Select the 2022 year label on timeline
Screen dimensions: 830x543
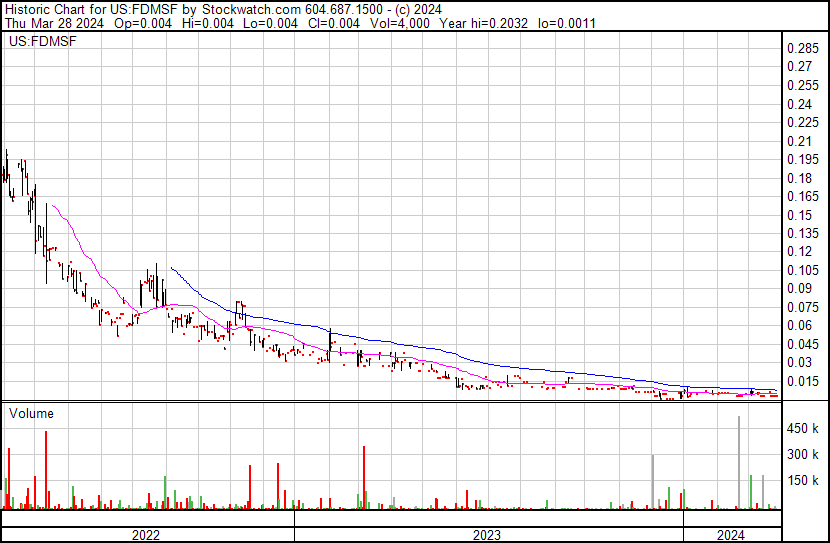click(x=146, y=535)
